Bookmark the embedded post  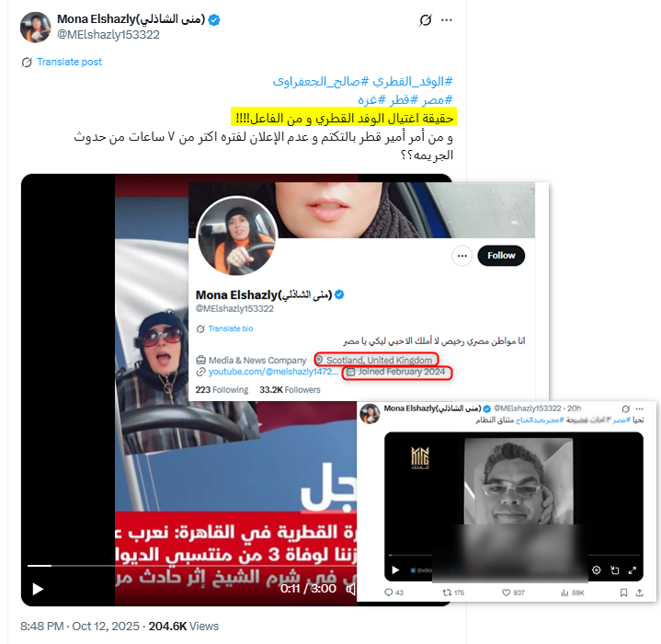(x=623, y=592)
